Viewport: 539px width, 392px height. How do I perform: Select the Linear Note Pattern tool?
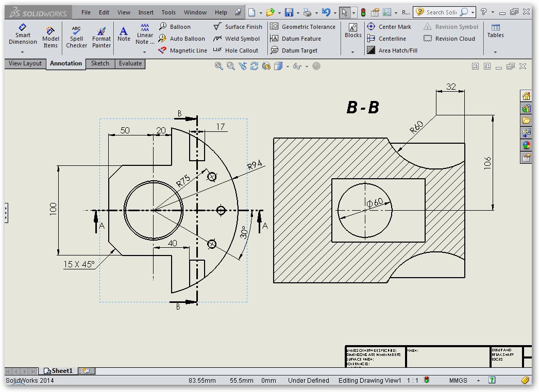pos(145,34)
